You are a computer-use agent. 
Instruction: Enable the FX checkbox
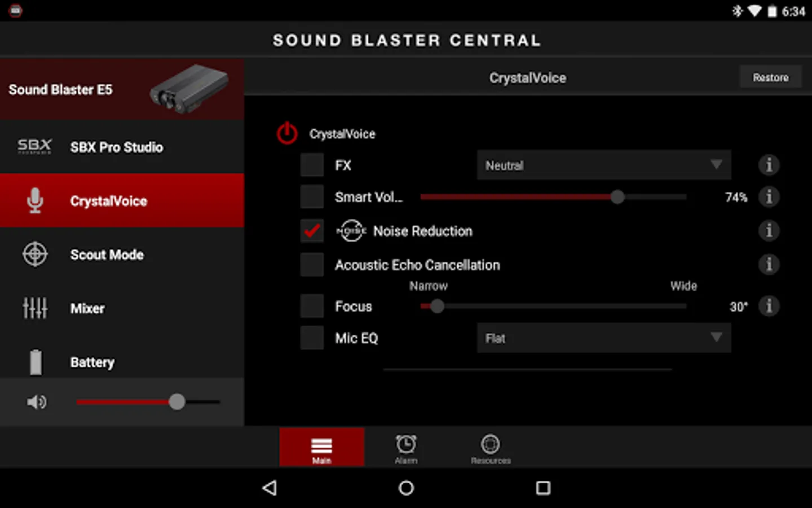312,165
